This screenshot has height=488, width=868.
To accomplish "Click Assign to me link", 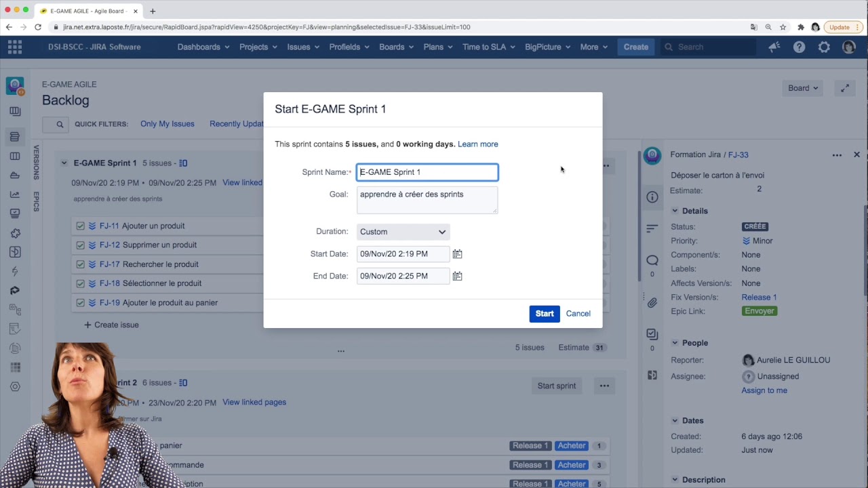I will tap(764, 390).
